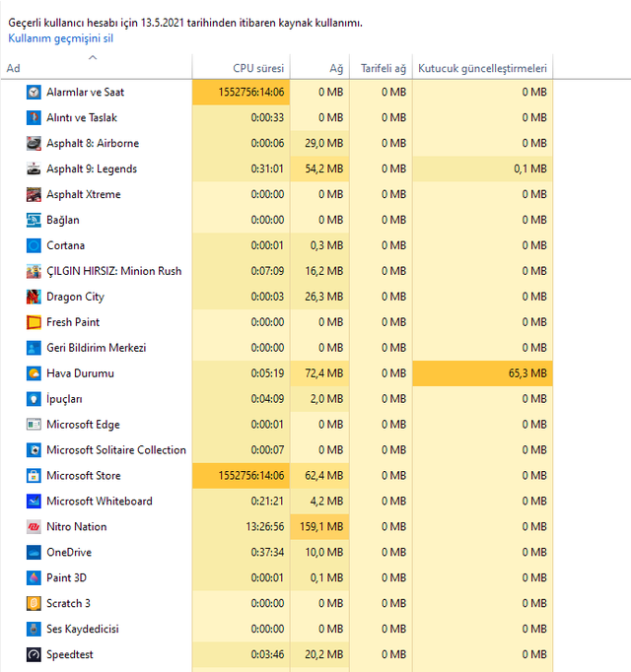Sort by the Ad column header

pyautogui.click(x=97, y=68)
